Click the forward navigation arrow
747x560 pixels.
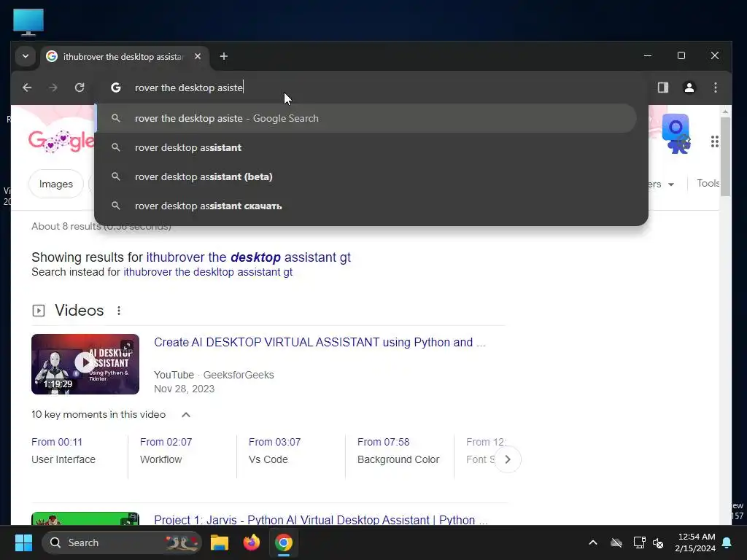click(x=53, y=87)
